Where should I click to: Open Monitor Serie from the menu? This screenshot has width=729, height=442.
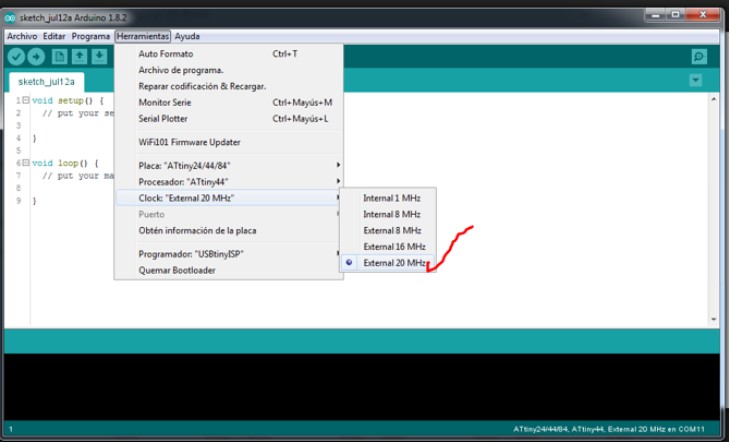click(x=229, y=102)
